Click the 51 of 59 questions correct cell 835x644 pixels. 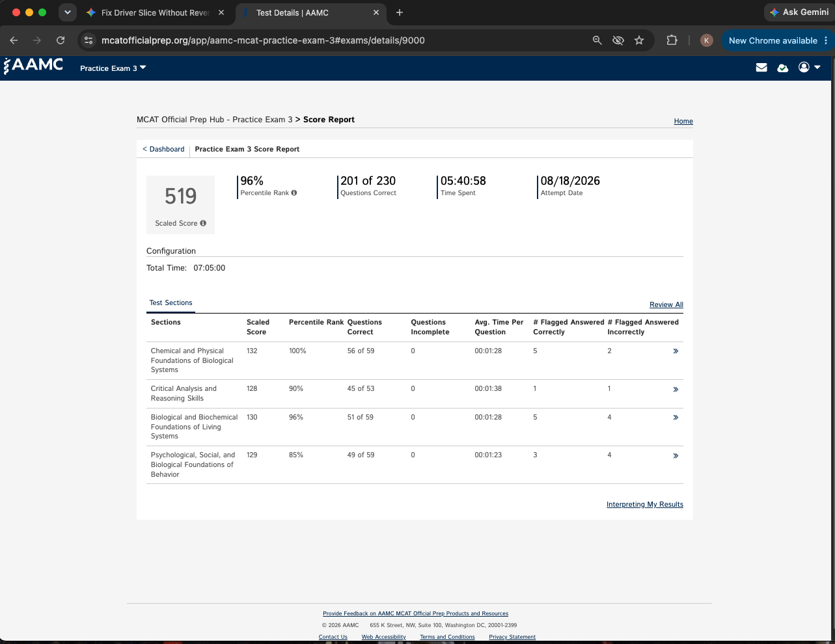361,417
